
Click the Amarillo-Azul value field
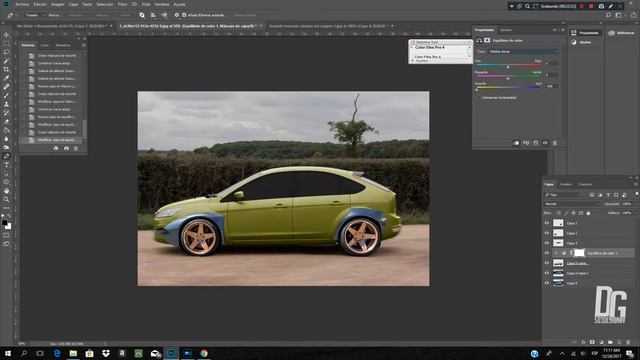551,86
